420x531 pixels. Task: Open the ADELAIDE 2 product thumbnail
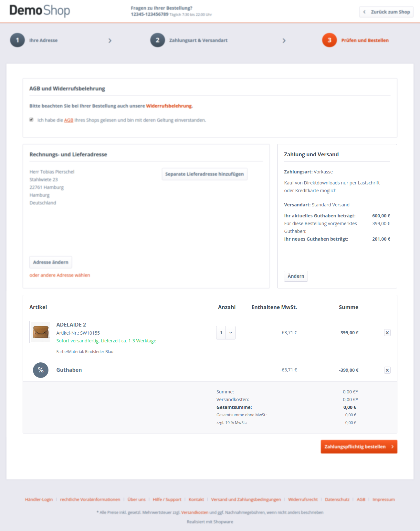[41, 332]
